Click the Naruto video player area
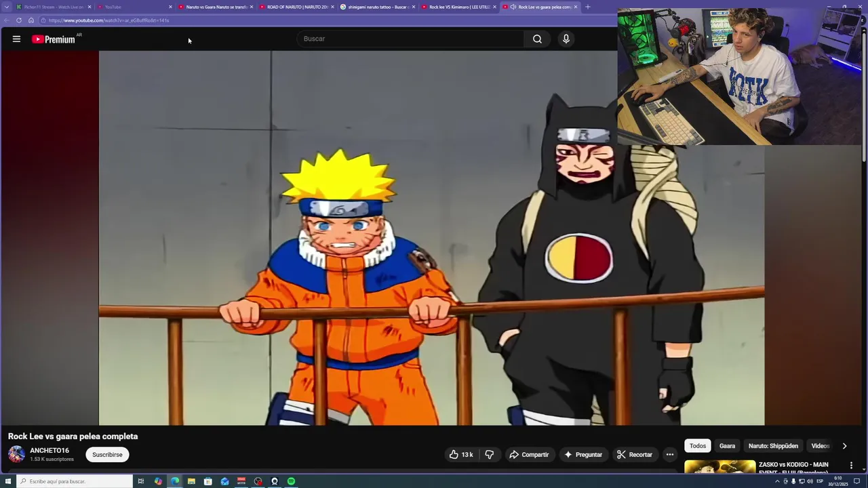The width and height of the screenshot is (868, 488). 431,238
